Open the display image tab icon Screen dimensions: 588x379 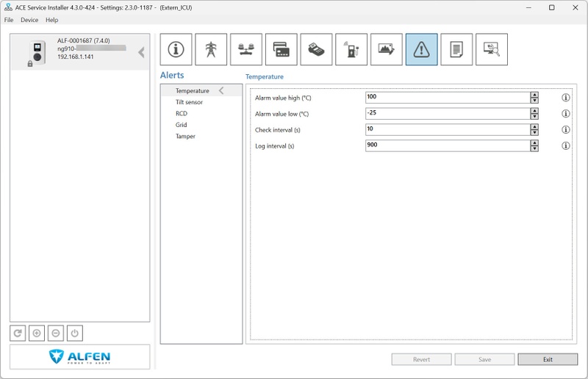(x=387, y=49)
